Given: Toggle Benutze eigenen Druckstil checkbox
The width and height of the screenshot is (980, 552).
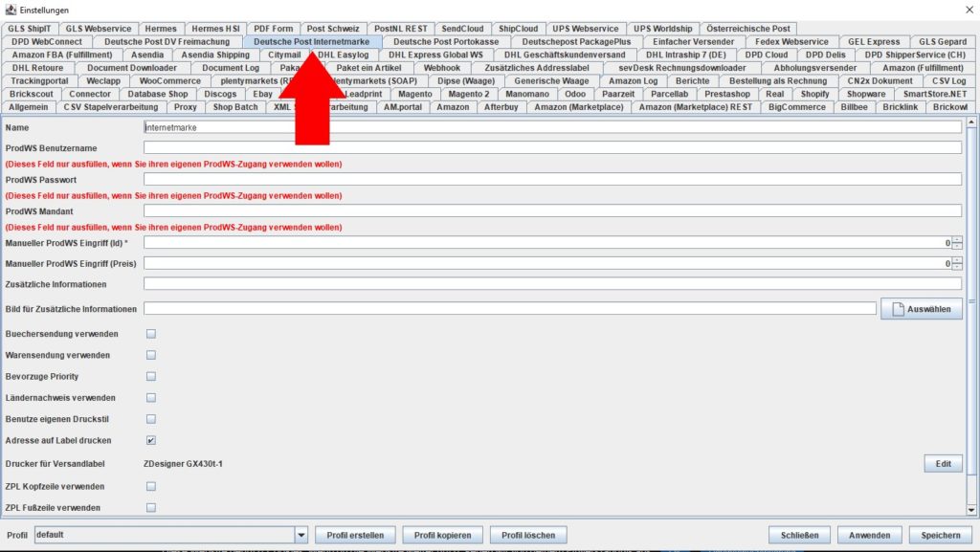Looking at the screenshot, I should (x=150, y=419).
